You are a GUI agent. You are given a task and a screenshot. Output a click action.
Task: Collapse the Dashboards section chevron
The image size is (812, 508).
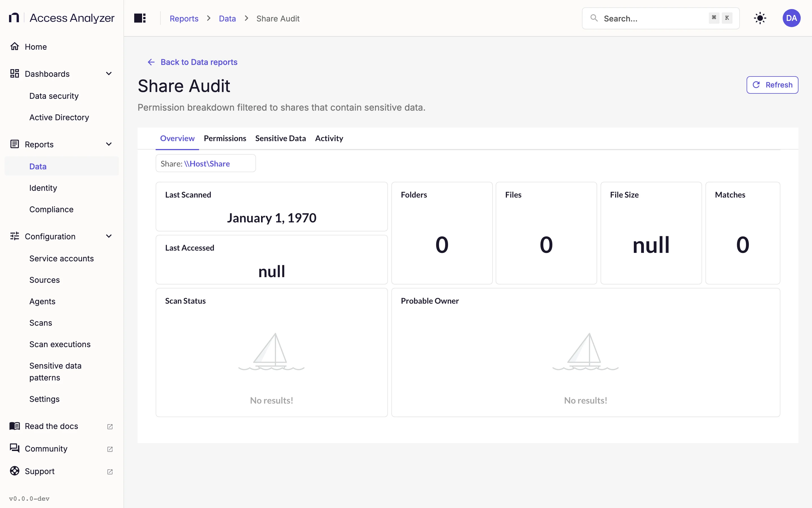(109, 74)
